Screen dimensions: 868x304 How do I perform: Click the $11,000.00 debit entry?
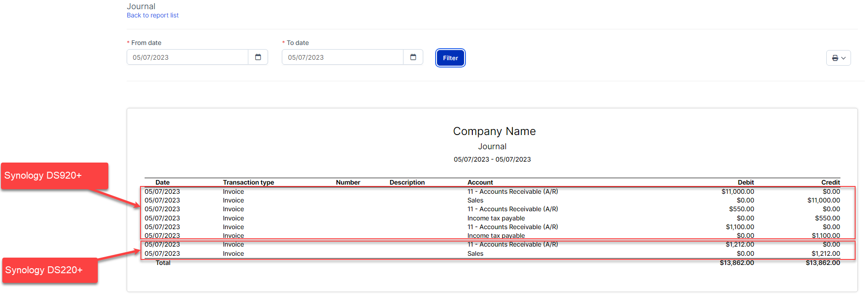click(x=737, y=191)
